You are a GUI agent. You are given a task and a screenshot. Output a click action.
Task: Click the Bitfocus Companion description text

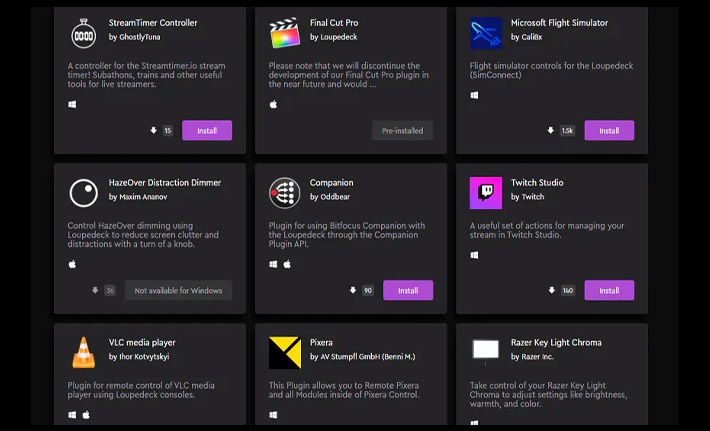click(x=347, y=235)
